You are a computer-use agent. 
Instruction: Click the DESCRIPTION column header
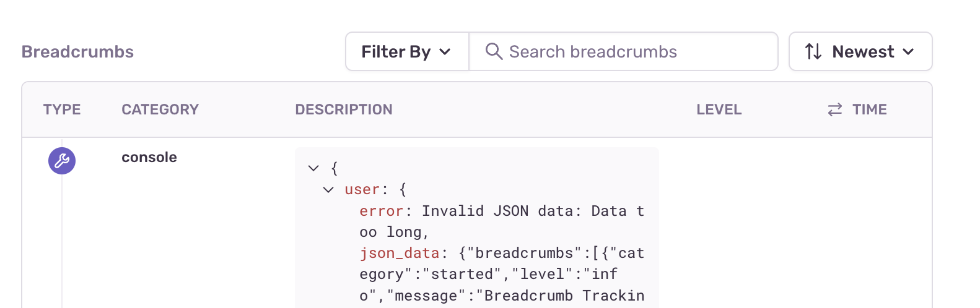[x=344, y=109]
